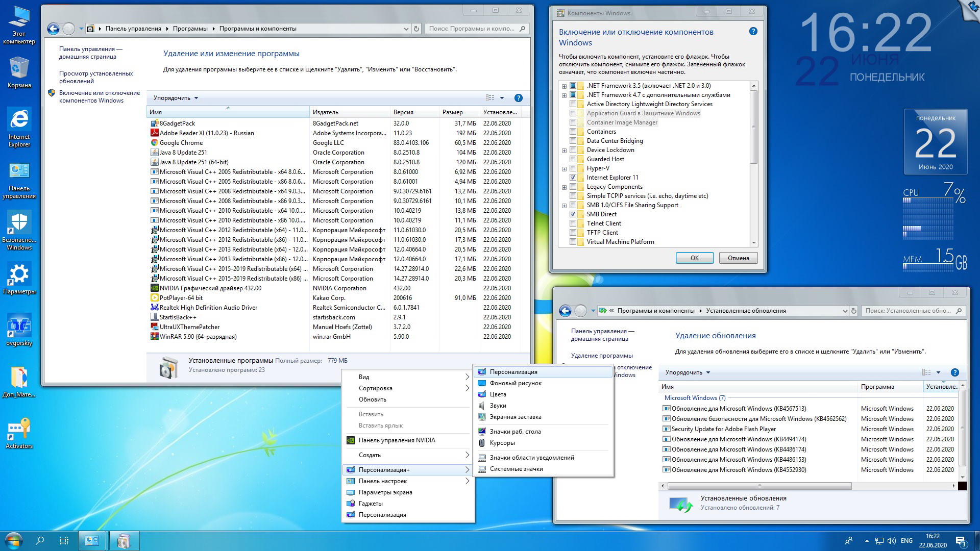This screenshot has height=551, width=980.
Task: Click OK in Windows Components dialog
Action: pos(694,258)
